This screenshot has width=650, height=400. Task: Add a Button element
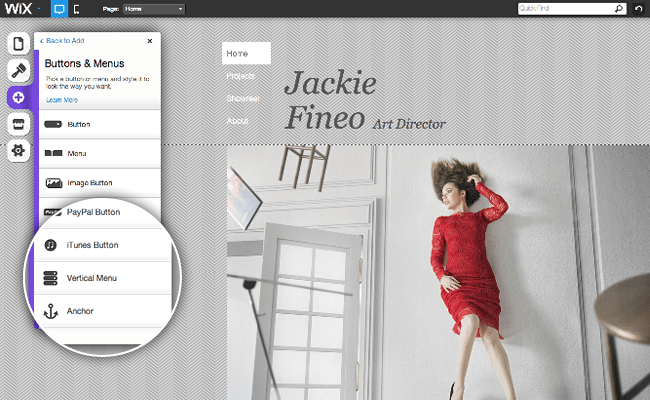[x=99, y=124]
